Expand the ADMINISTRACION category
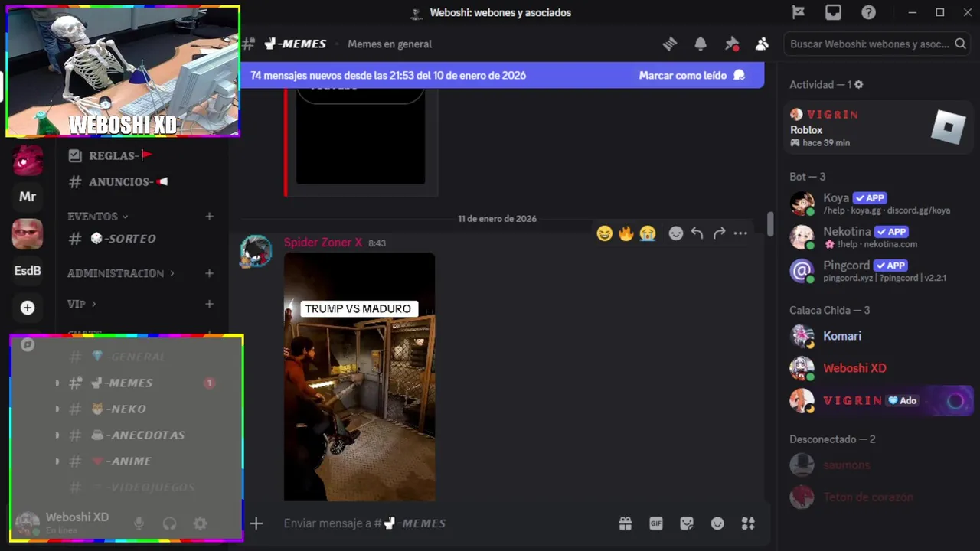The width and height of the screenshot is (980, 551). tap(120, 273)
